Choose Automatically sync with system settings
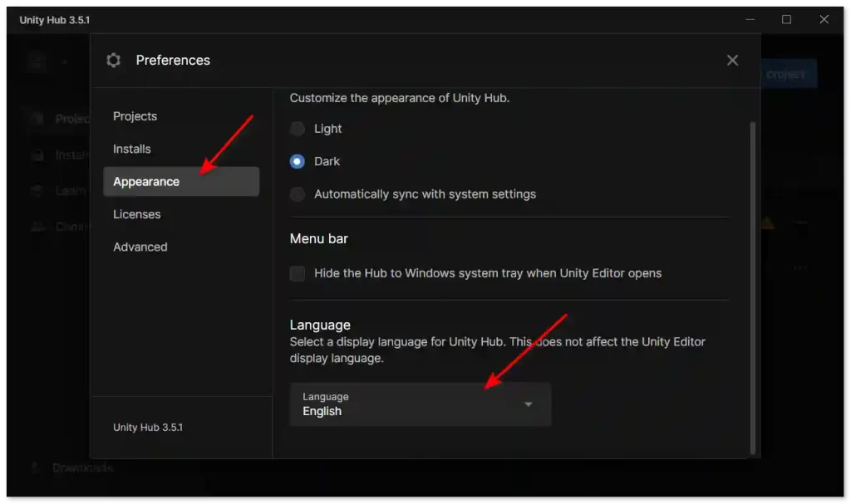851x504 pixels. click(x=298, y=194)
